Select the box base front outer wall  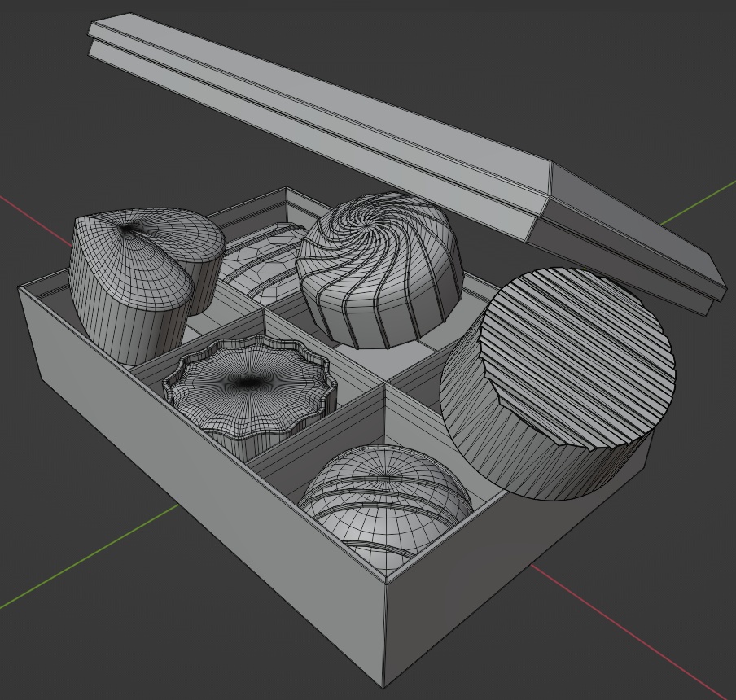click(202, 488)
